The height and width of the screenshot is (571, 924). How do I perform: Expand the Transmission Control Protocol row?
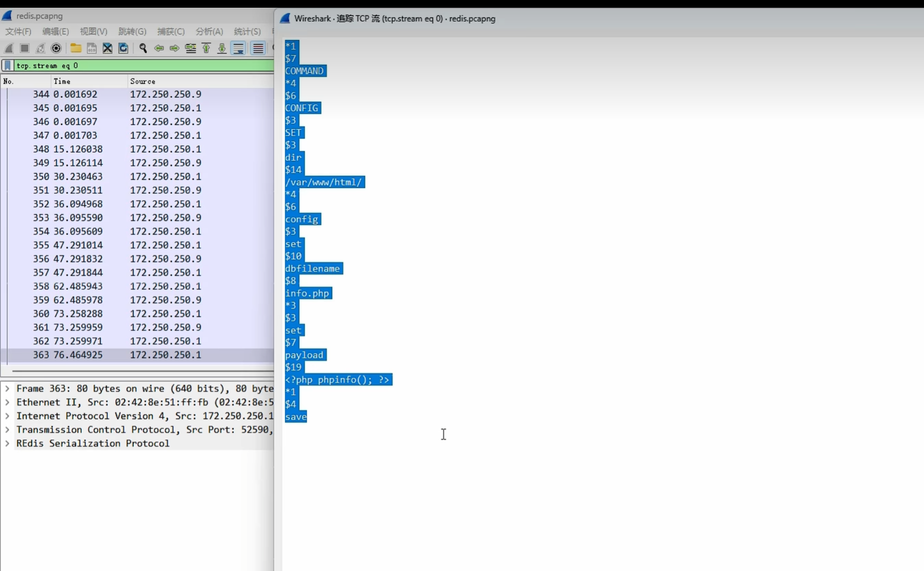click(x=7, y=430)
